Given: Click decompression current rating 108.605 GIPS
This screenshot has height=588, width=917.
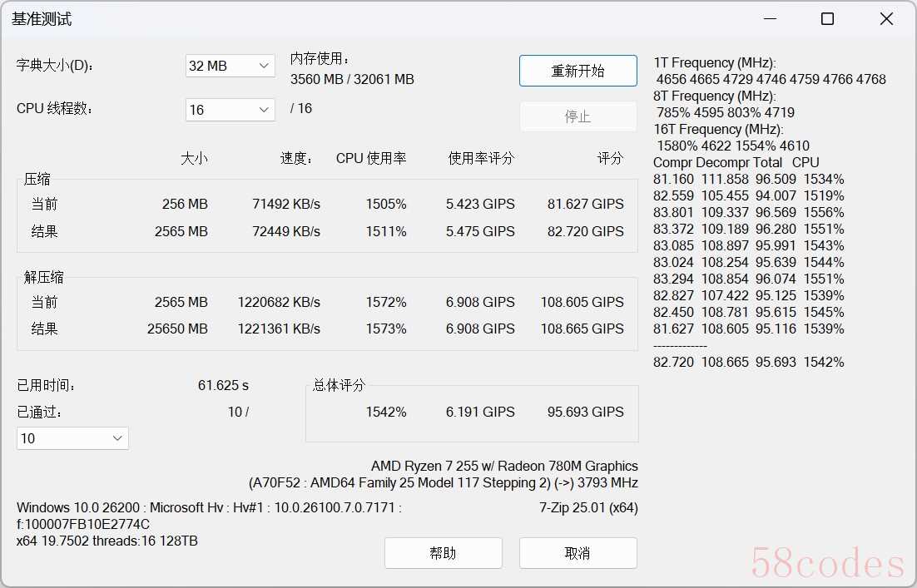Looking at the screenshot, I should [582, 302].
